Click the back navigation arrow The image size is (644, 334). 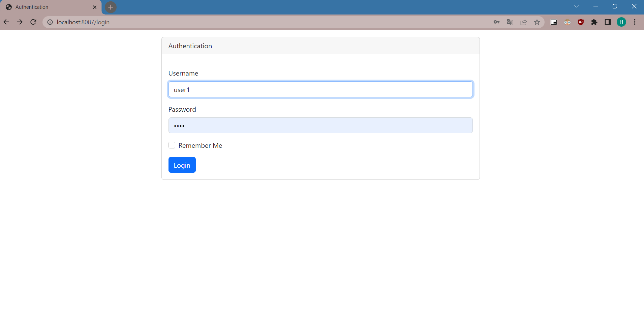(6, 22)
